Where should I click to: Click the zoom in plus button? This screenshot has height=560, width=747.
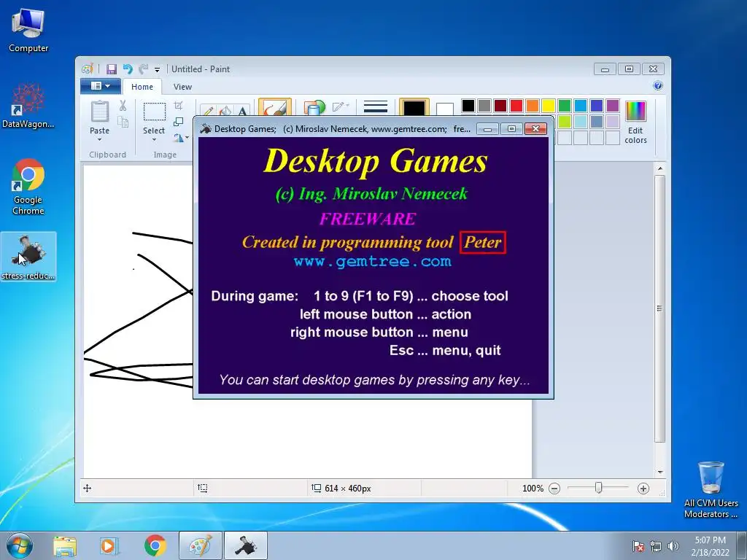(643, 489)
